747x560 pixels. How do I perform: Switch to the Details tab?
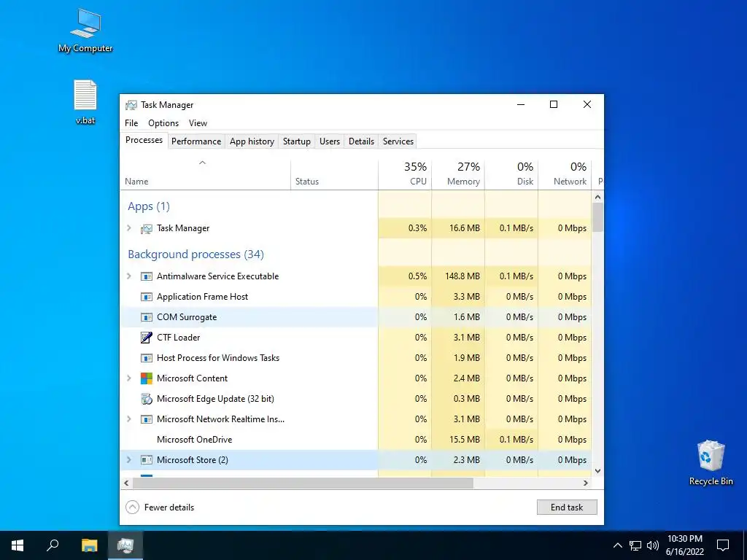click(x=362, y=141)
